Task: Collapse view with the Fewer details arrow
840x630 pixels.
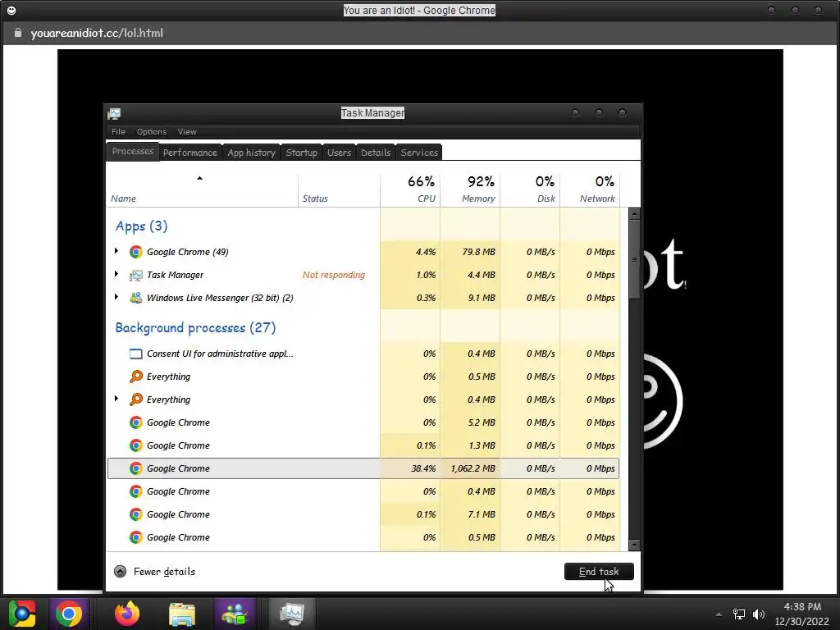Action: [x=120, y=572]
